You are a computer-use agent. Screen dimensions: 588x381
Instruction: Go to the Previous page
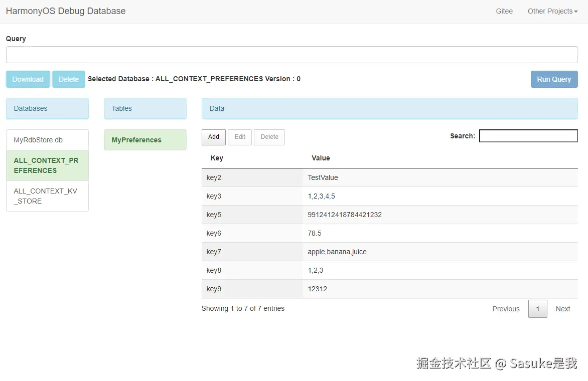(506, 309)
